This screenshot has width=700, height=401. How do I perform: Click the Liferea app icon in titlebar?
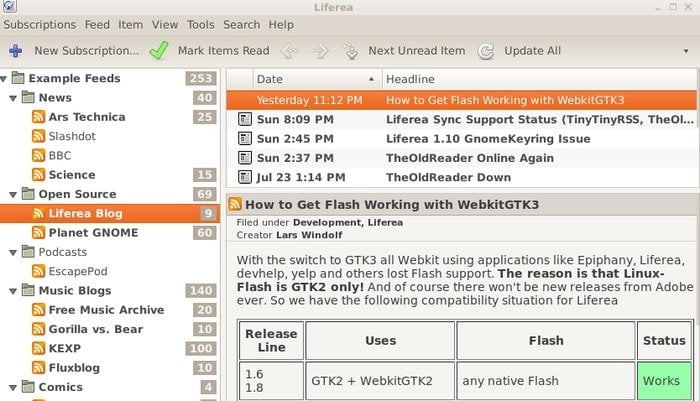click(9, 6)
